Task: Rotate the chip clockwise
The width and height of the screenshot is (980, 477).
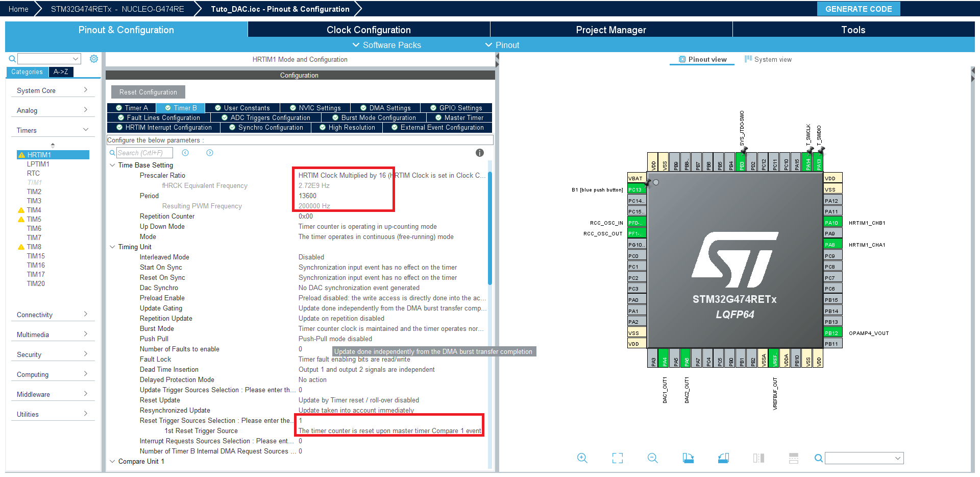Action: (x=688, y=458)
